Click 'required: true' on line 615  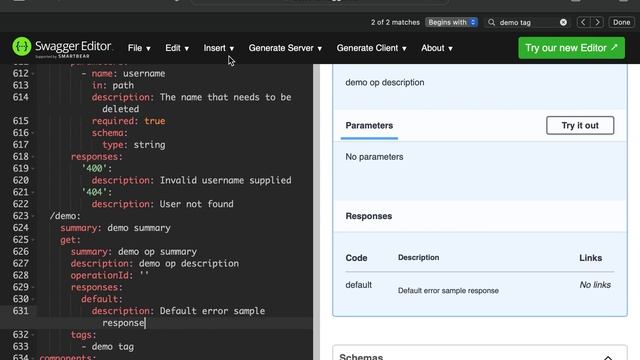click(x=128, y=121)
